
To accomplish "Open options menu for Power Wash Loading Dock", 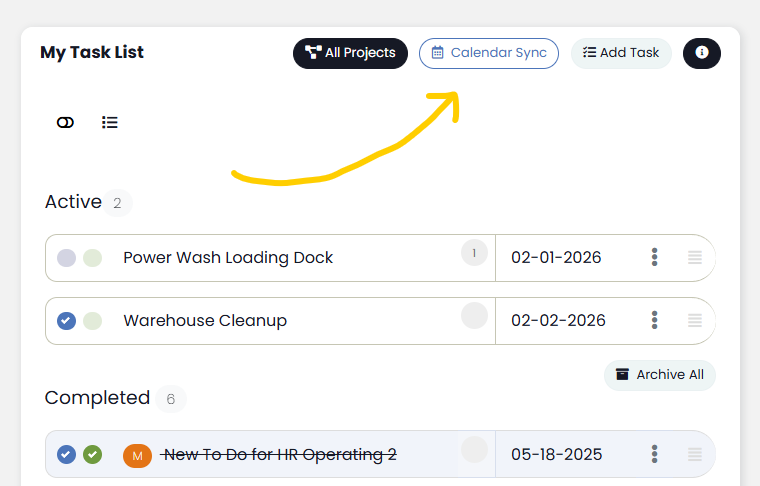I will click(x=655, y=258).
